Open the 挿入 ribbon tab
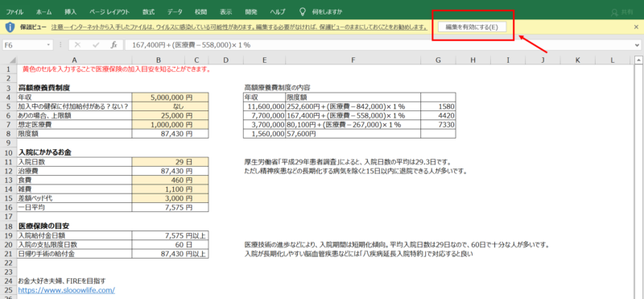The image size is (644, 299). (x=71, y=12)
